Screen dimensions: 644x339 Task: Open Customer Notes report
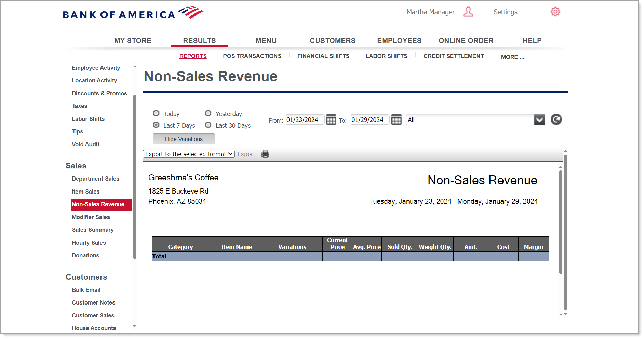pos(94,302)
